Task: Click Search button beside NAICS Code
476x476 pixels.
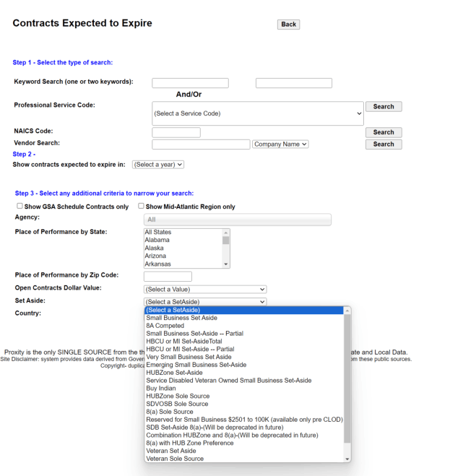Action: [384, 132]
